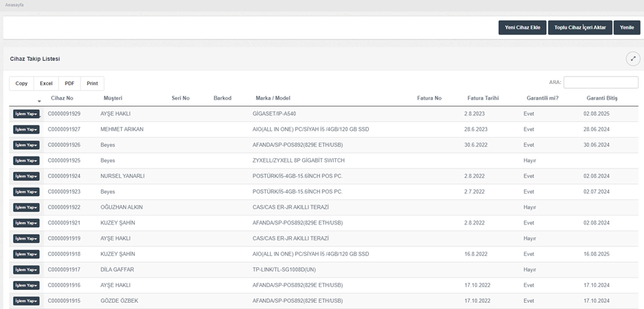Sort by Garanti Bitiş column
The image size is (644, 309).
pyautogui.click(x=601, y=98)
